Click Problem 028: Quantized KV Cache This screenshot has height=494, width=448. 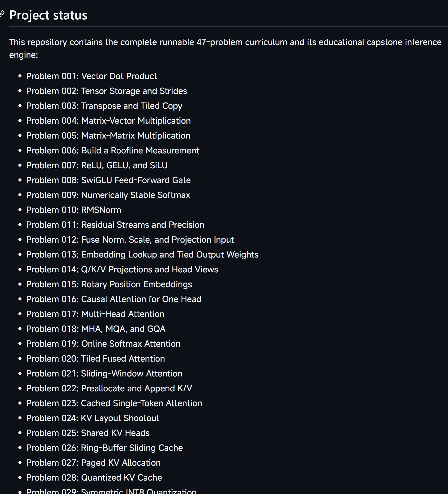tap(94, 477)
